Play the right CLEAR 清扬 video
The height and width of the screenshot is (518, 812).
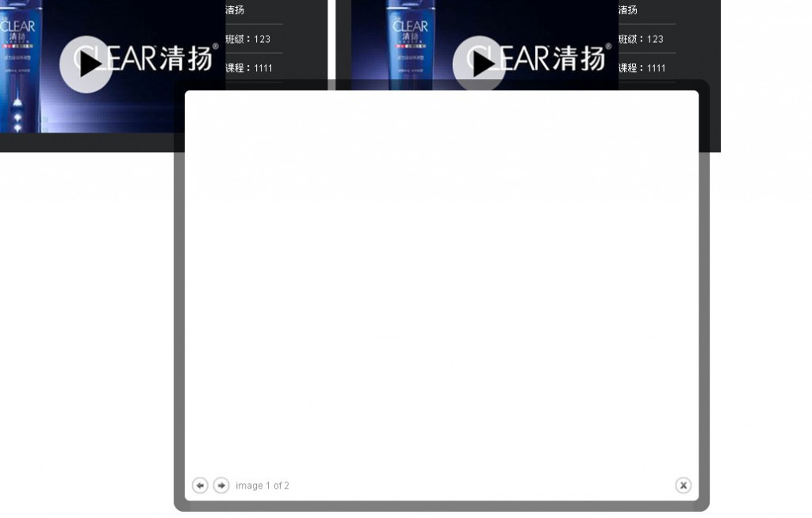pos(479,63)
